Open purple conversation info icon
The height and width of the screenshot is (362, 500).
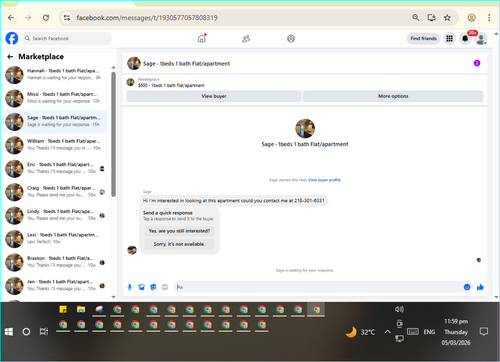(477, 63)
